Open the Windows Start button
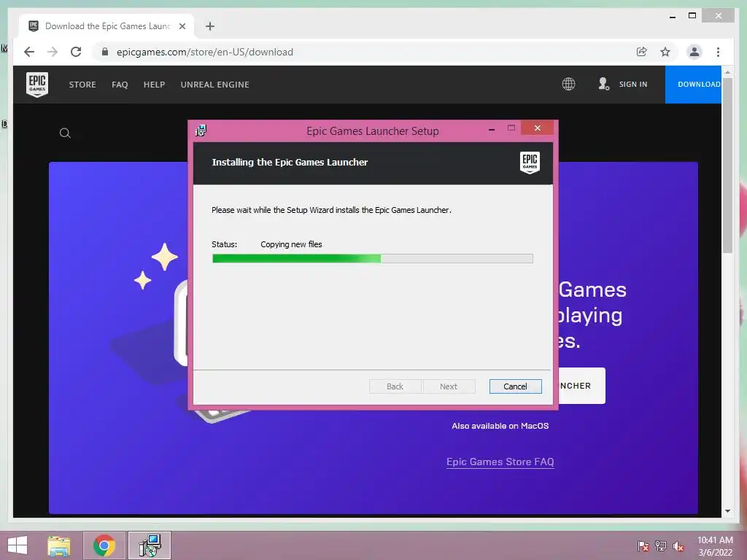Screen dimensions: 747x560 (18, 545)
